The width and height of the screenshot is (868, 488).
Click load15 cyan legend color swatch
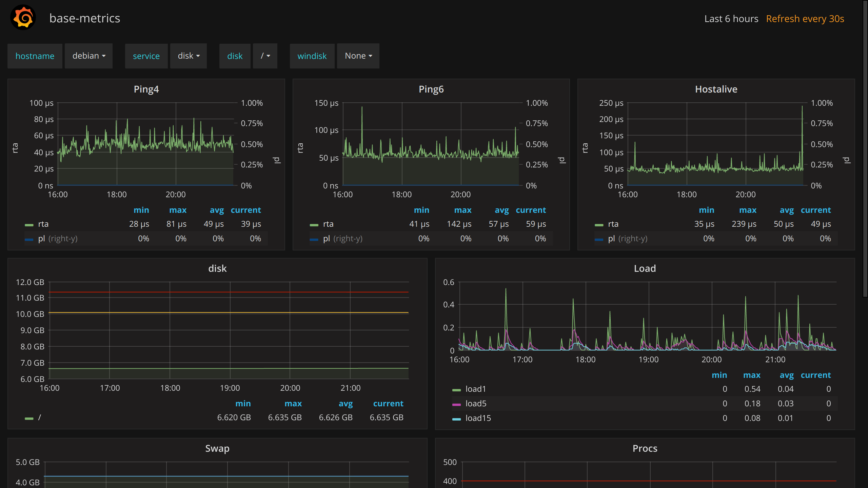pyautogui.click(x=456, y=419)
